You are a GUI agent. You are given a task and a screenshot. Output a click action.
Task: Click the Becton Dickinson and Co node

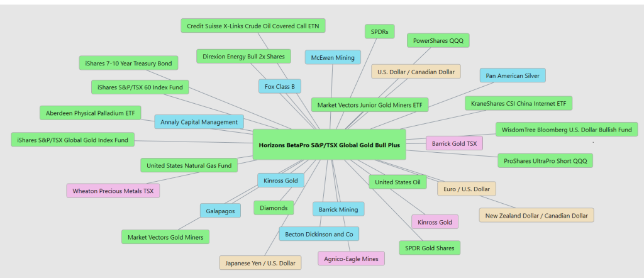tap(319, 234)
